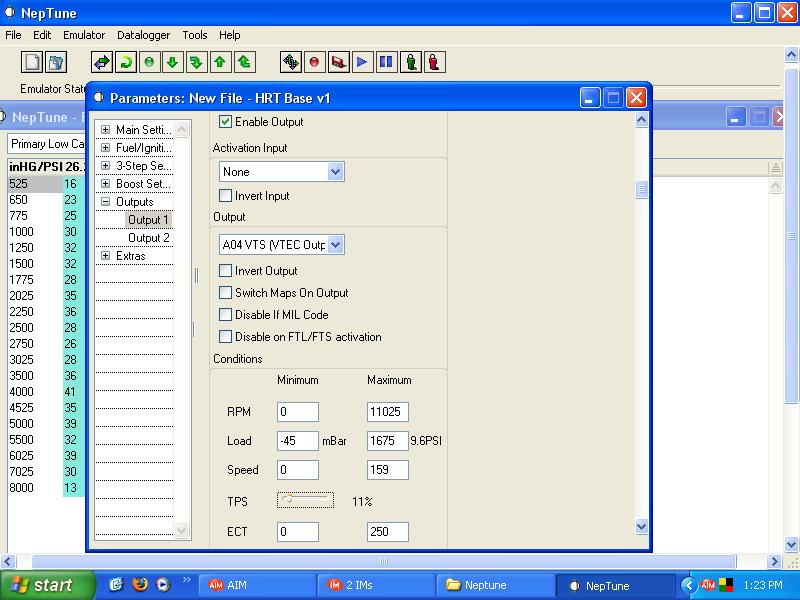Expand the Main Settings tree node

(105, 130)
